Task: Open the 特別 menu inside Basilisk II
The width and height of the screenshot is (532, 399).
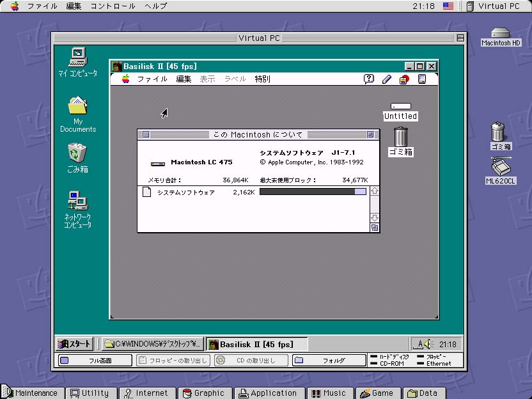Action: tap(263, 79)
